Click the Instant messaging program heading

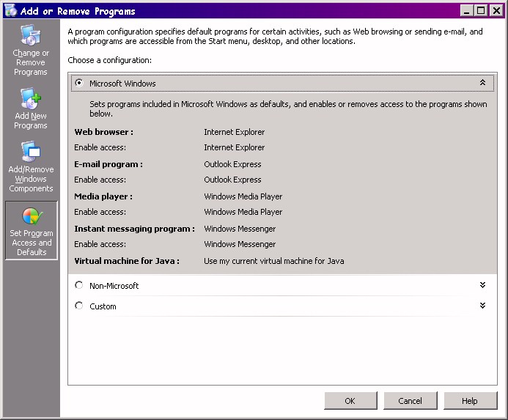click(x=134, y=229)
